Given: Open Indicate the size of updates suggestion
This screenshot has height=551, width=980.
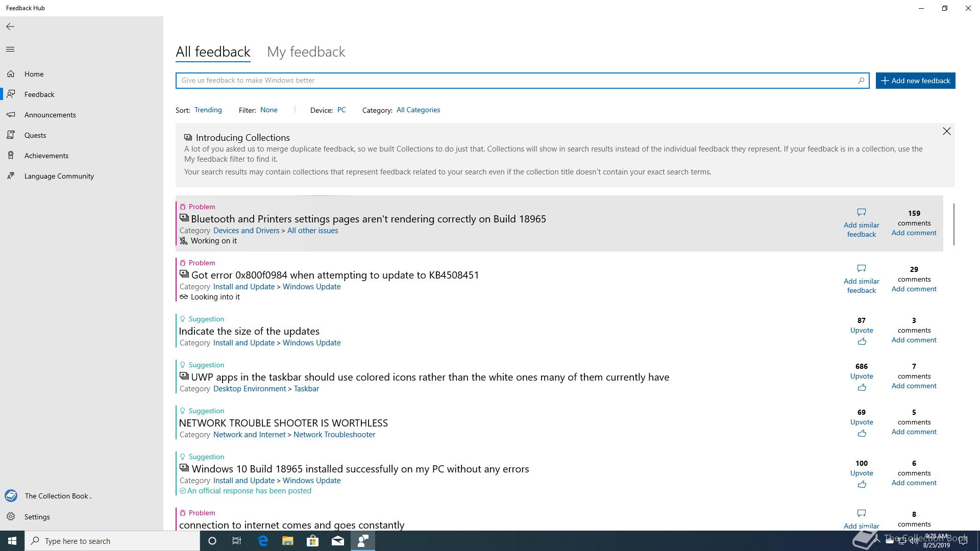Looking at the screenshot, I should 249,331.
